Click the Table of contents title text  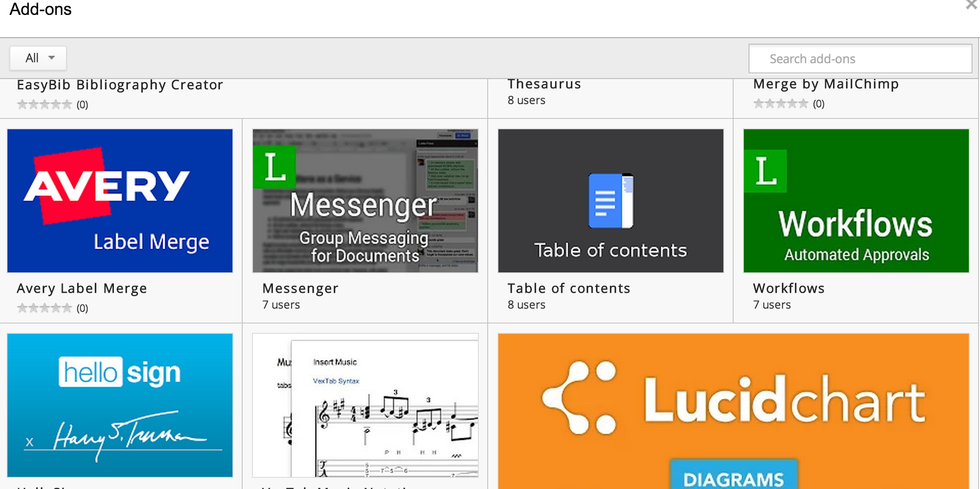tap(569, 288)
